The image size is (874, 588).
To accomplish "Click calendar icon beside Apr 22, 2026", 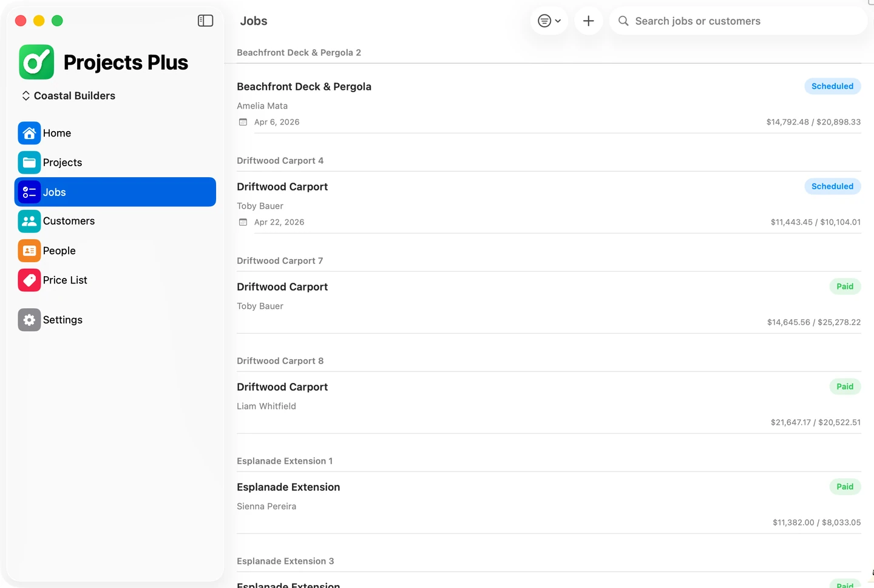I will tap(243, 222).
